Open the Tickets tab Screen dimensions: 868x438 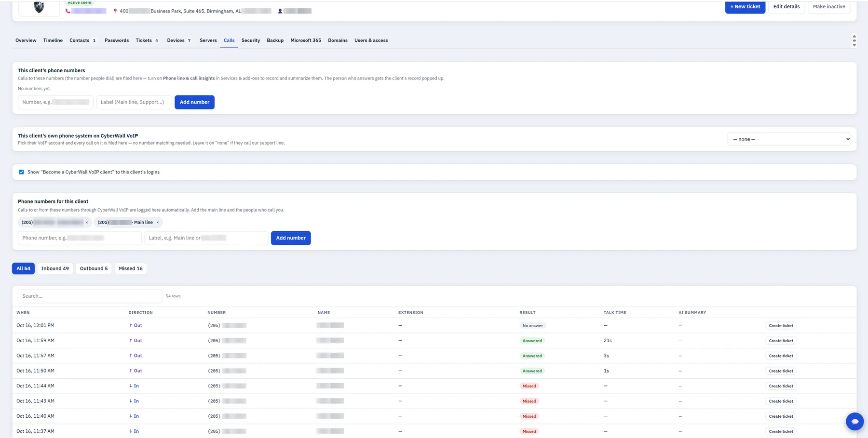147,40
